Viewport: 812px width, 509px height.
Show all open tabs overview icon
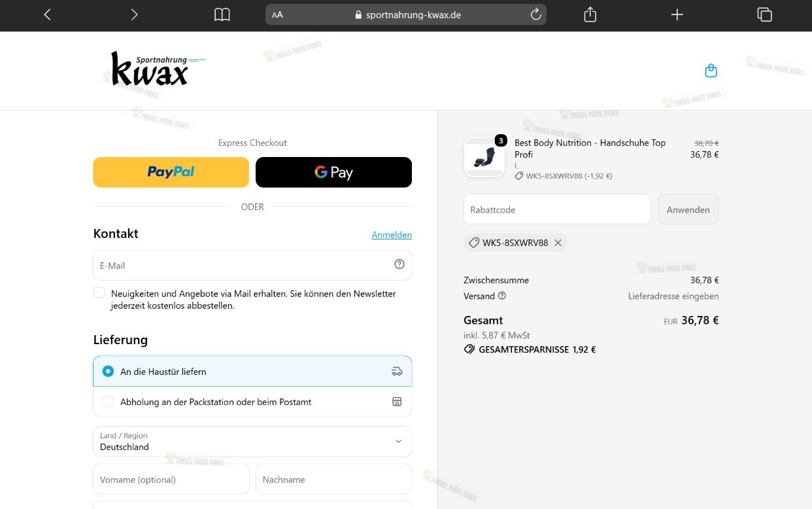pos(764,14)
